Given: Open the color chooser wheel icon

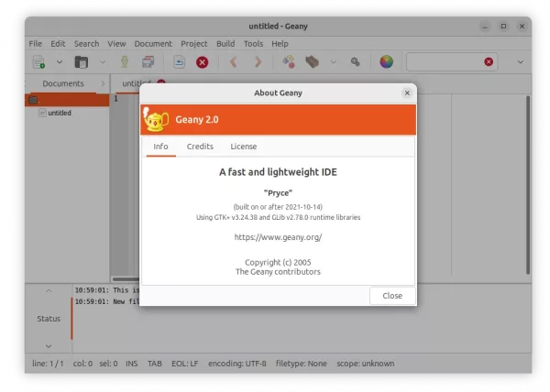Looking at the screenshot, I should tap(387, 62).
